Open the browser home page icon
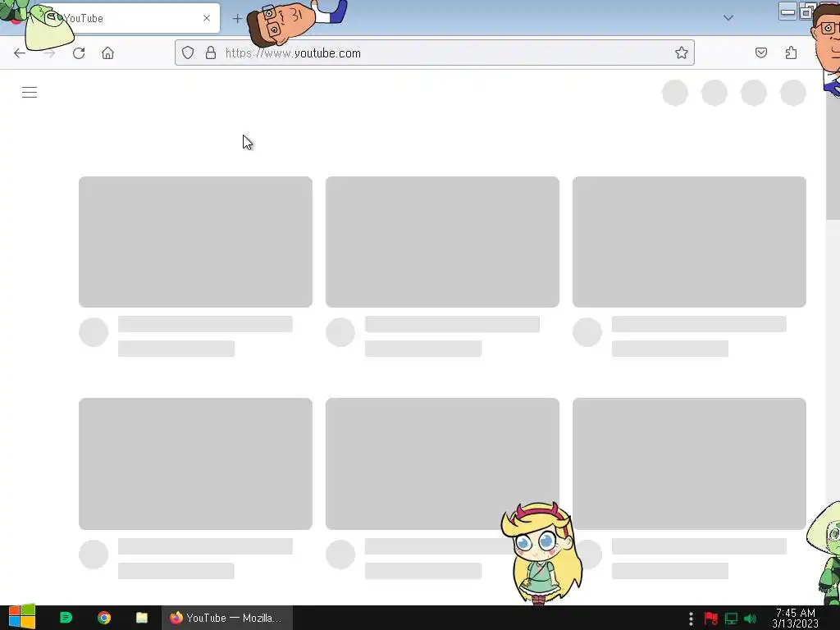 (x=107, y=53)
